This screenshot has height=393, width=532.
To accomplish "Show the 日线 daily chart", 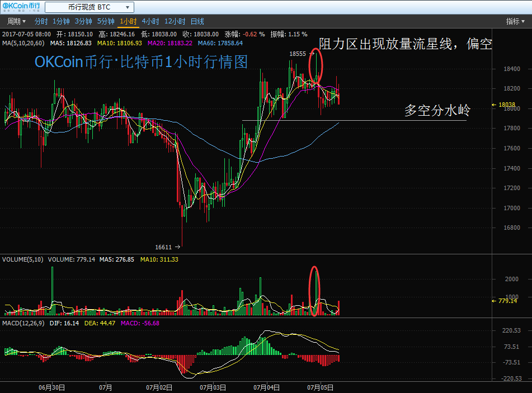I will [197, 22].
